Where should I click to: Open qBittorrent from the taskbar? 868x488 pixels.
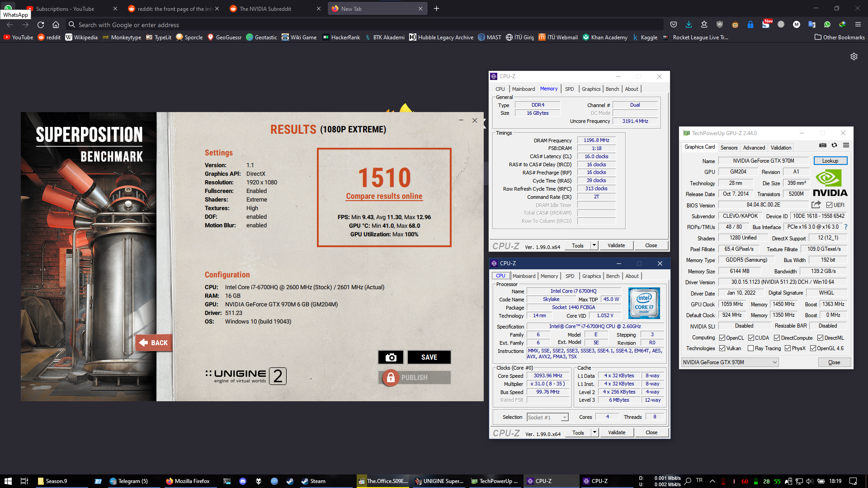click(274, 481)
